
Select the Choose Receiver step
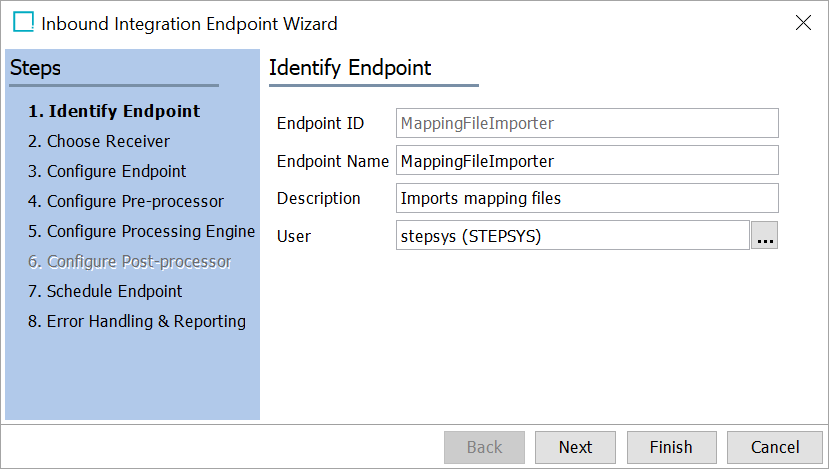click(99, 141)
